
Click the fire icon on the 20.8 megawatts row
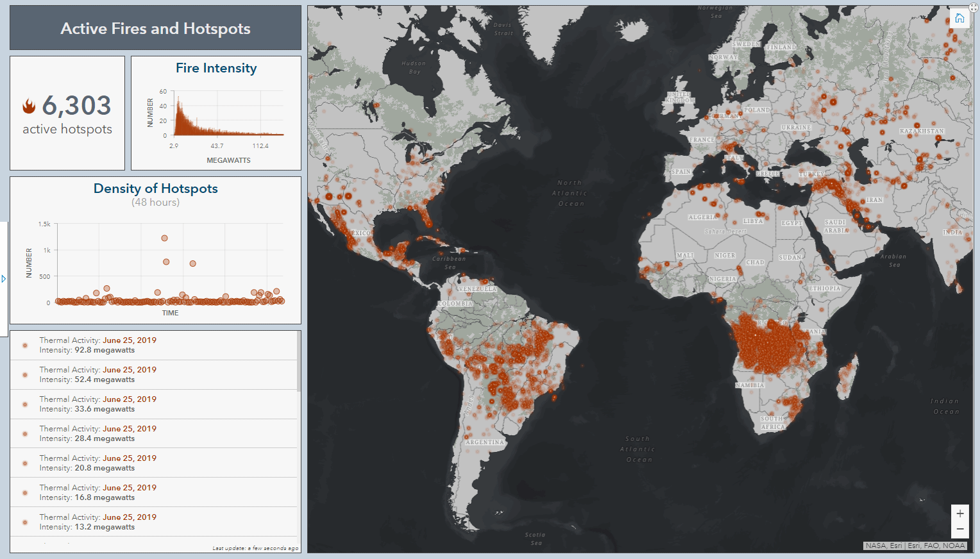click(24, 463)
